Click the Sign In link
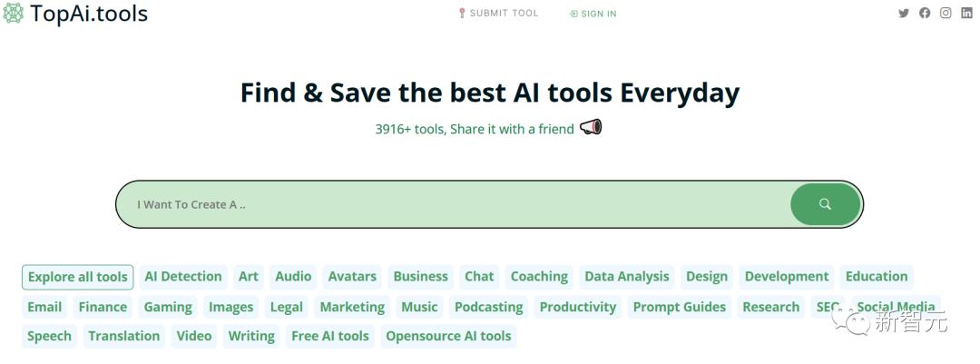The image size is (980, 364). [x=593, y=14]
